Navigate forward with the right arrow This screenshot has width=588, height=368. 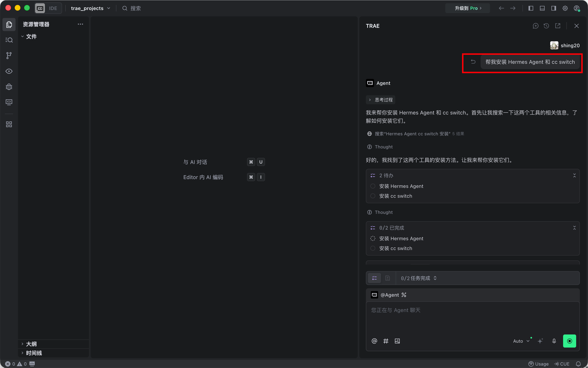pyautogui.click(x=513, y=8)
